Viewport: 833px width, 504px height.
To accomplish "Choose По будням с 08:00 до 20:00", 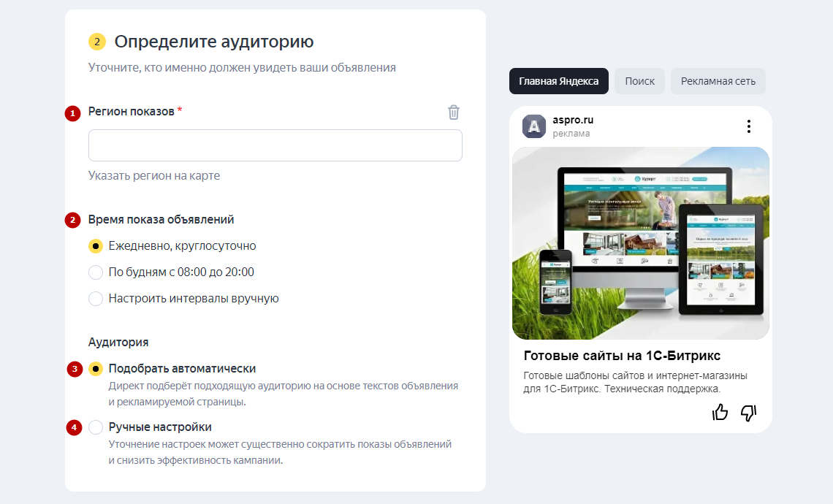I will click(x=96, y=272).
